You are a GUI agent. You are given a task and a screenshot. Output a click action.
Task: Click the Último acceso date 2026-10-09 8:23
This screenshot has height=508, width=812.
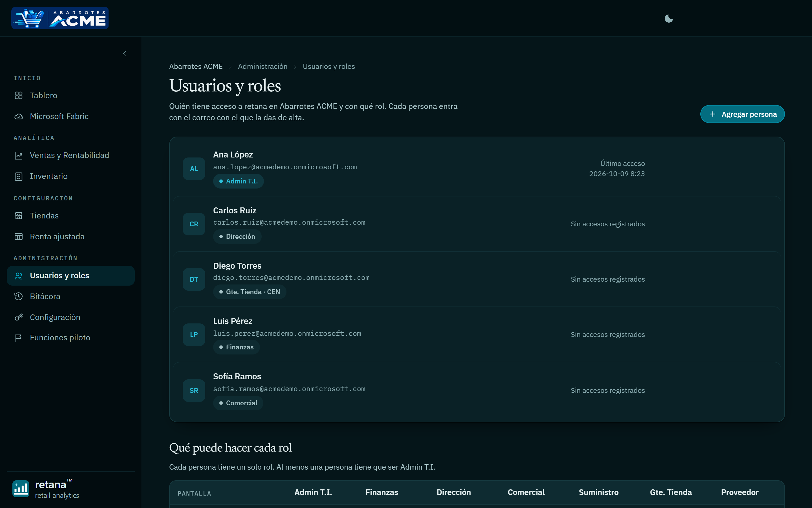pyautogui.click(x=617, y=174)
